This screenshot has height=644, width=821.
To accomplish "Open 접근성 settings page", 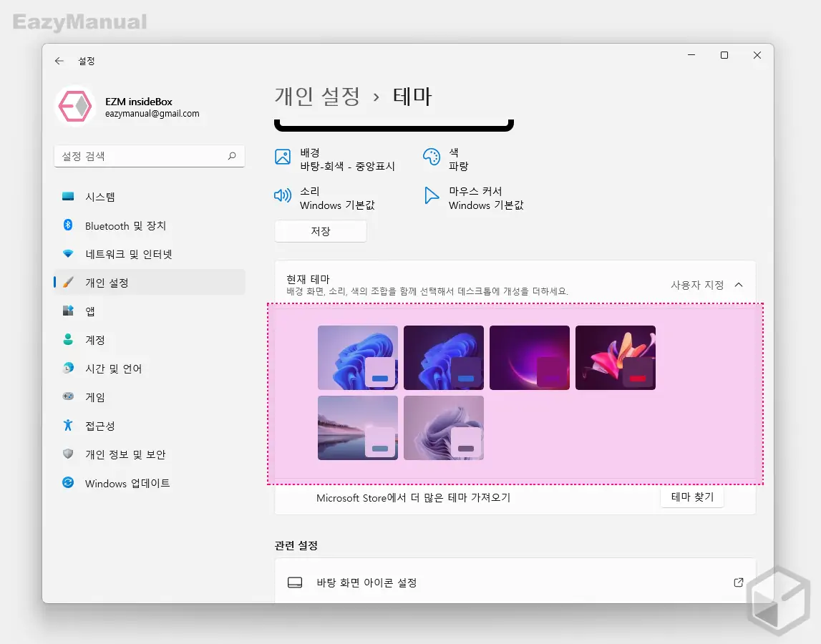I will tap(149, 426).
